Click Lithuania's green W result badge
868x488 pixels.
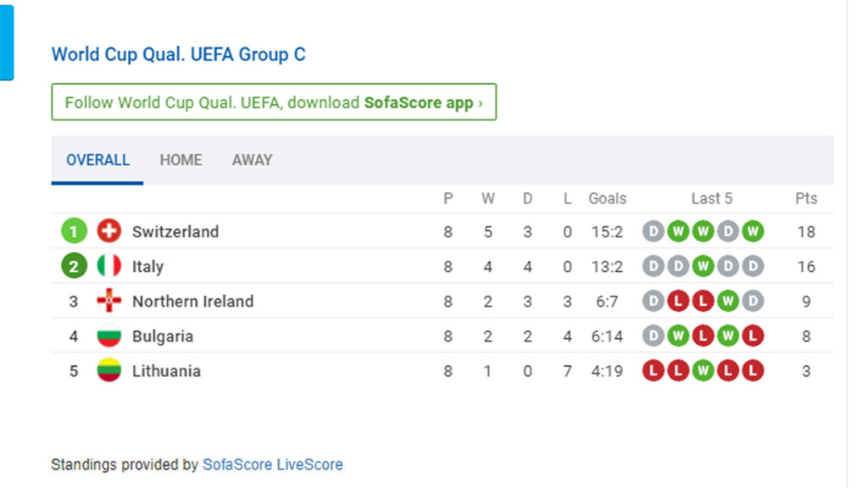coord(703,371)
